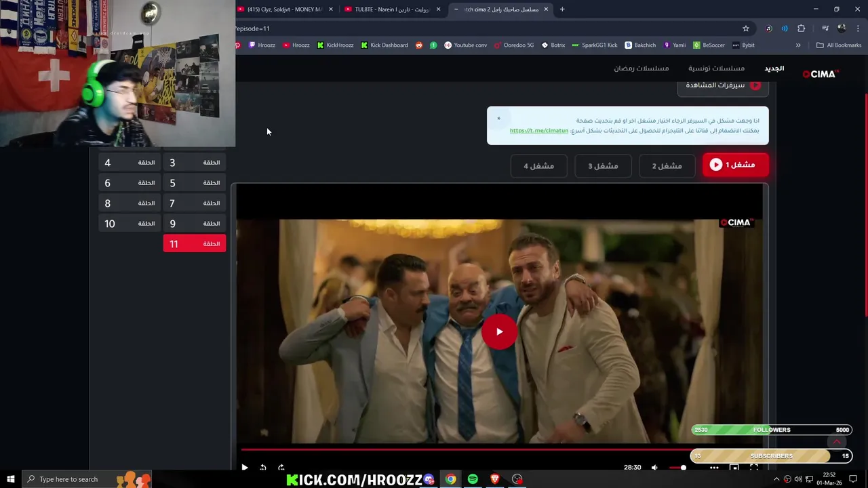This screenshot has height=488, width=868.
Task: Open episode الحلقة 3
Action: point(194,163)
